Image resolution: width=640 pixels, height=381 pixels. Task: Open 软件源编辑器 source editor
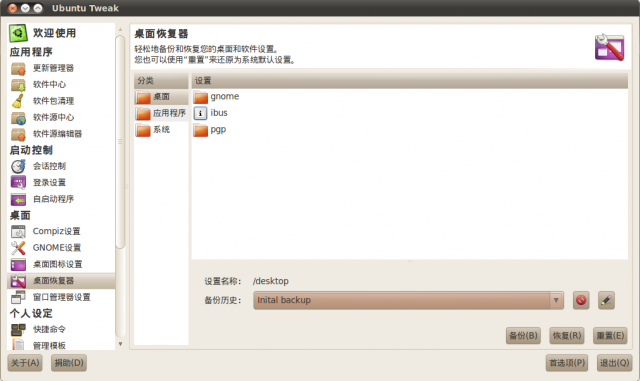[x=61, y=134]
